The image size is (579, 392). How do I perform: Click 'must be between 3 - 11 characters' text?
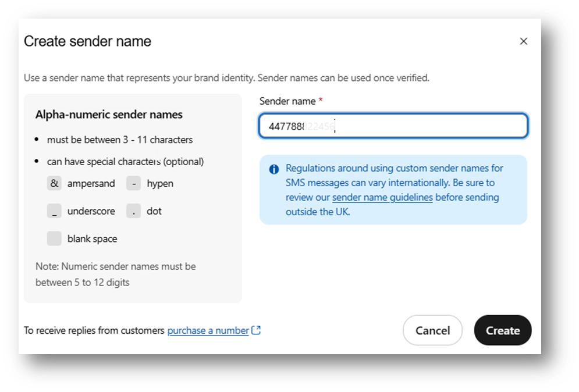pos(120,140)
